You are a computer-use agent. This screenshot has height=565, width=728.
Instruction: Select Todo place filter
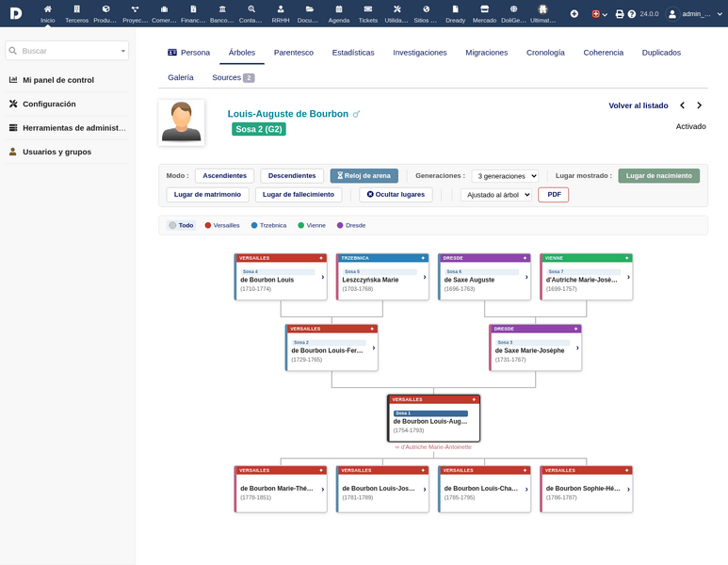point(181,225)
